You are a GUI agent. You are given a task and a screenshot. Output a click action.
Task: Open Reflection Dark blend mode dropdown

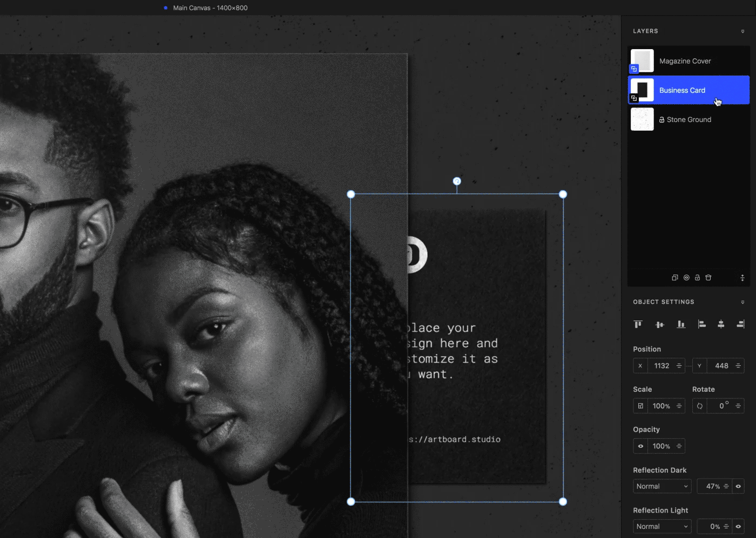(662, 486)
